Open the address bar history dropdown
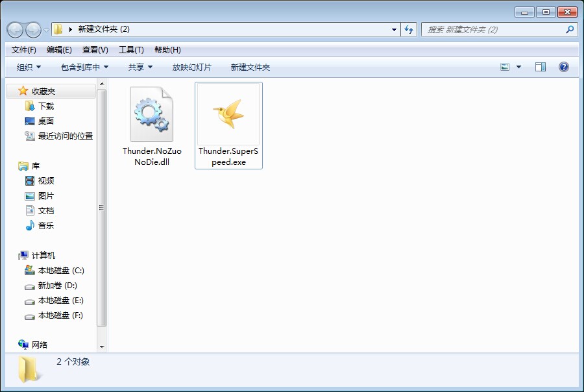The width and height of the screenshot is (584, 392). coord(394,29)
